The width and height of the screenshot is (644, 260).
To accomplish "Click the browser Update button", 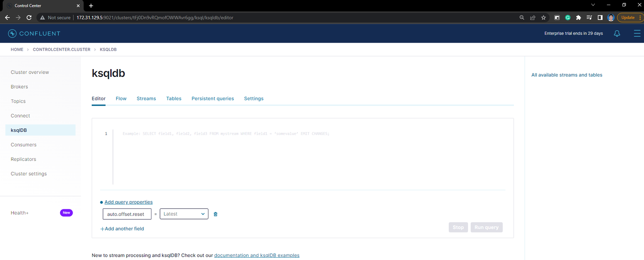I will [628, 18].
